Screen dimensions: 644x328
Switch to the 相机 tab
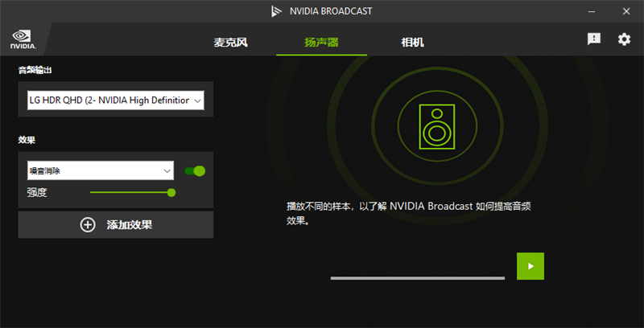click(x=412, y=42)
